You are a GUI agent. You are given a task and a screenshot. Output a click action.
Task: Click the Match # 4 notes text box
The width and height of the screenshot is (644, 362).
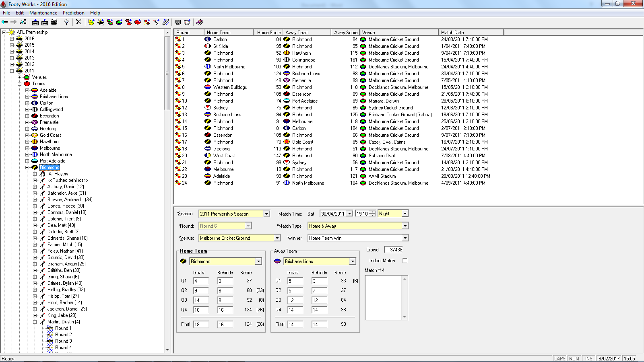[386, 298]
